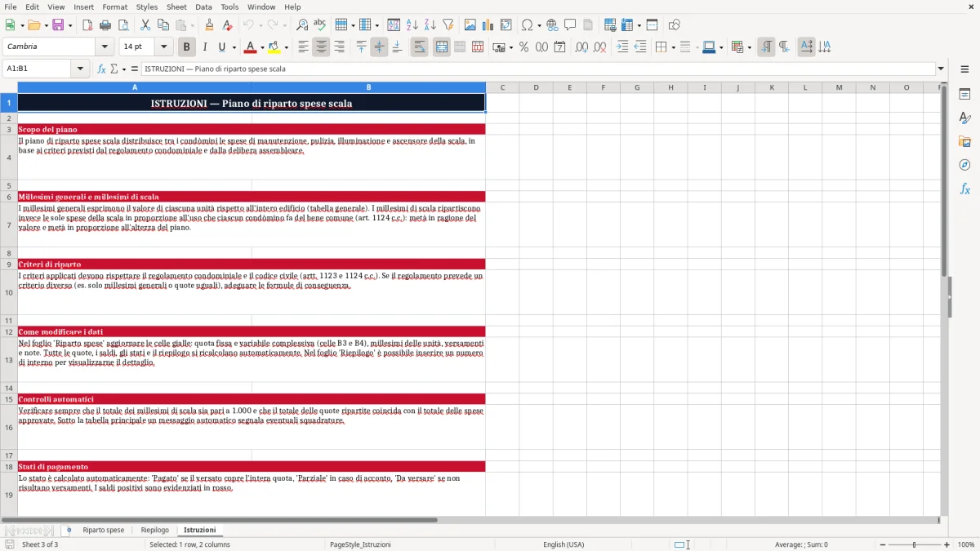Toggle Align Right
Image resolution: width=980 pixels, height=551 pixels.
[x=339, y=47]
